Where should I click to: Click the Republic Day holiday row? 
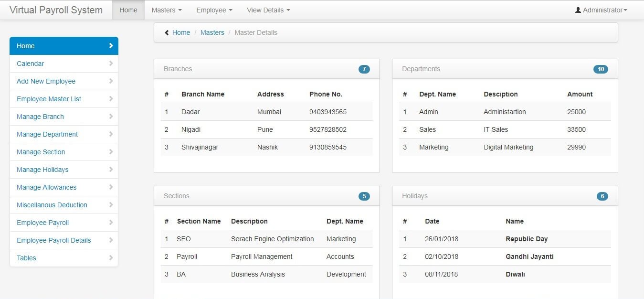coord(526,239)
